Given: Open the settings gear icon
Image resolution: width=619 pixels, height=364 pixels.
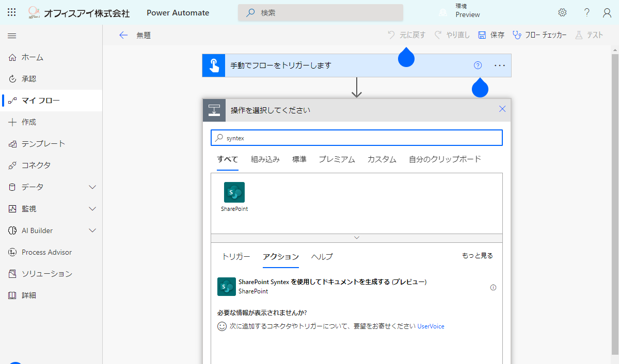Looking at the screenshot, I should click(562, 12).
